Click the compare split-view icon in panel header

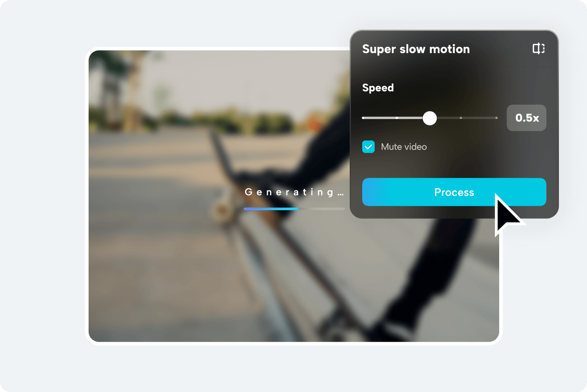coord(539,48)
